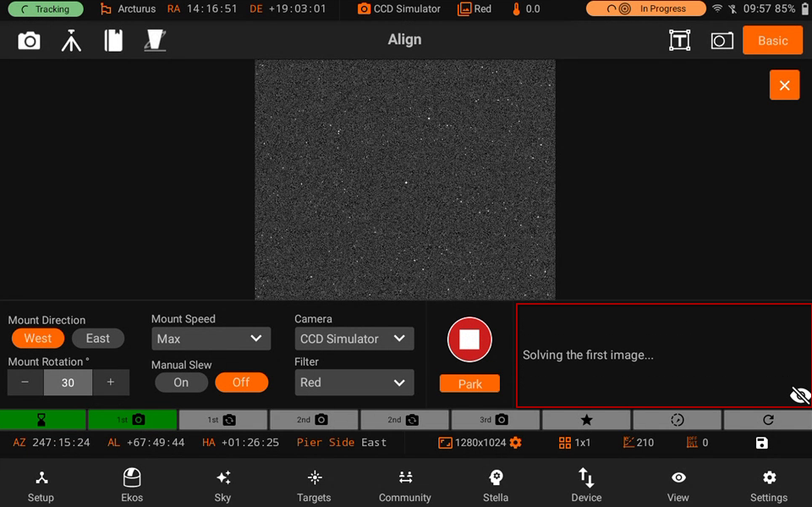Stop the alignment with red stop button
This screenshot has height=507, width=812.
pyautogui.click(x=469, y=339)
